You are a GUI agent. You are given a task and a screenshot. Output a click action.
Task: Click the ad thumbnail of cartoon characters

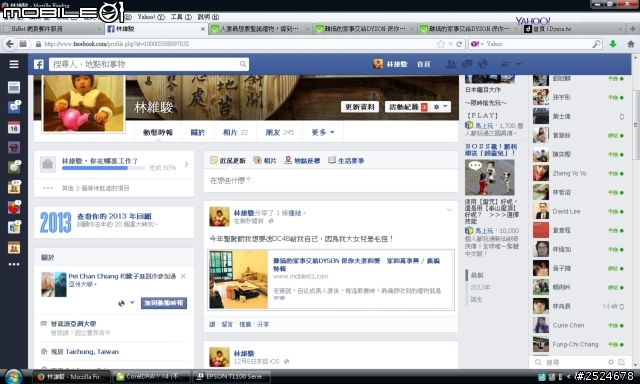coord(489,177)
